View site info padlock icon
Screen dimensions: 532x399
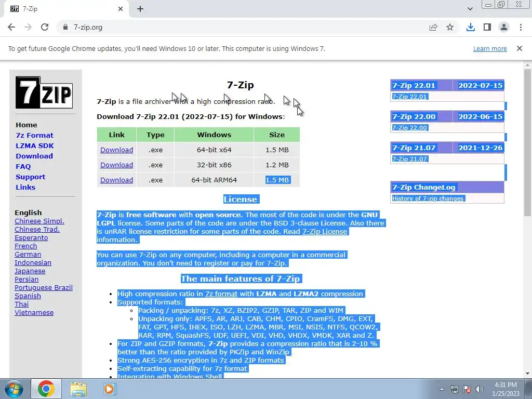point(65,27)
